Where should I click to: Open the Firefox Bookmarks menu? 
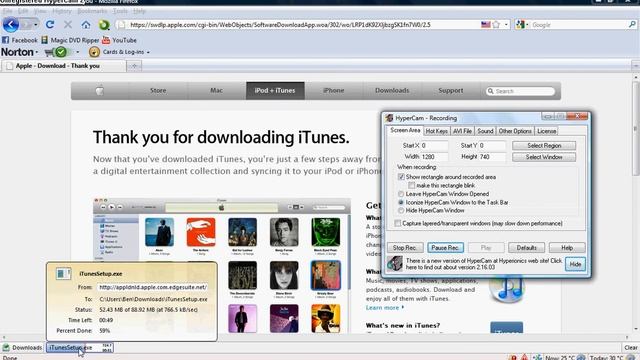coord(92,11)
